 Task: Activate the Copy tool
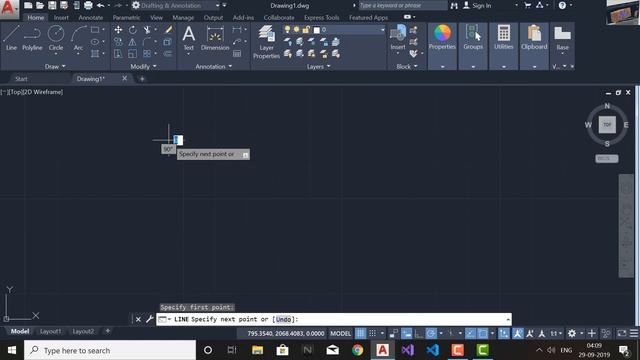click(118, 42)
